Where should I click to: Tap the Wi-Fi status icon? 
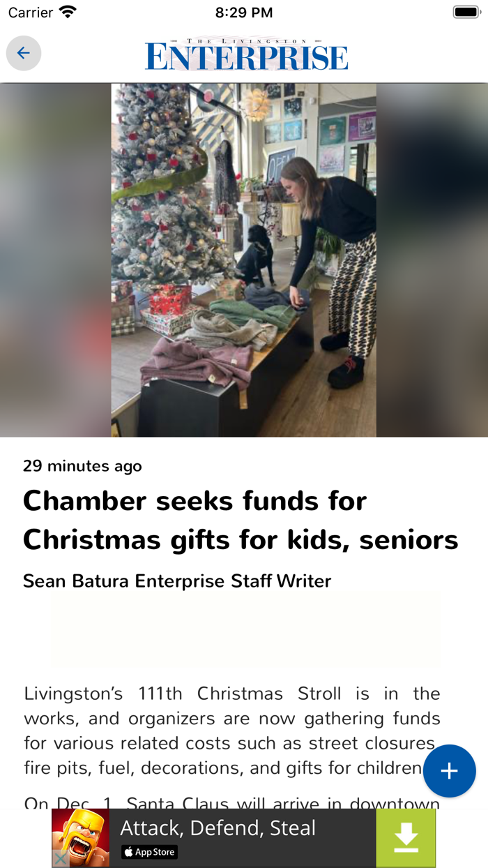[x=68, y=13]
